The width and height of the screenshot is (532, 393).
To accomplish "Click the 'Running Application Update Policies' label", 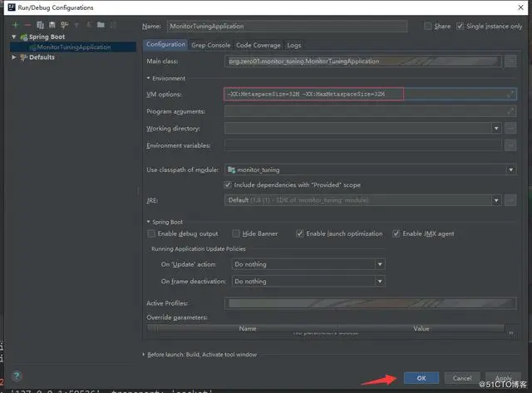I will point(199,249).
